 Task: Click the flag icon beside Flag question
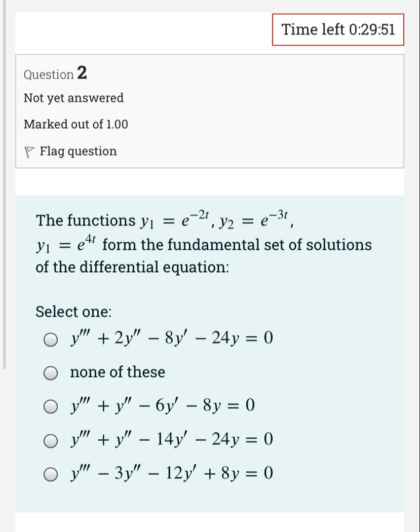point(28,150)
